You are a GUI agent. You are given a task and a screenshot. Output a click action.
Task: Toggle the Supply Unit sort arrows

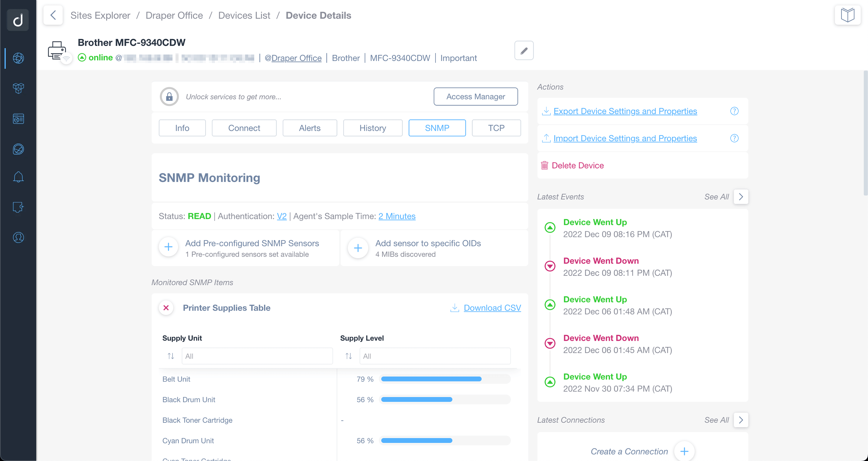click(x=170, y=356)
